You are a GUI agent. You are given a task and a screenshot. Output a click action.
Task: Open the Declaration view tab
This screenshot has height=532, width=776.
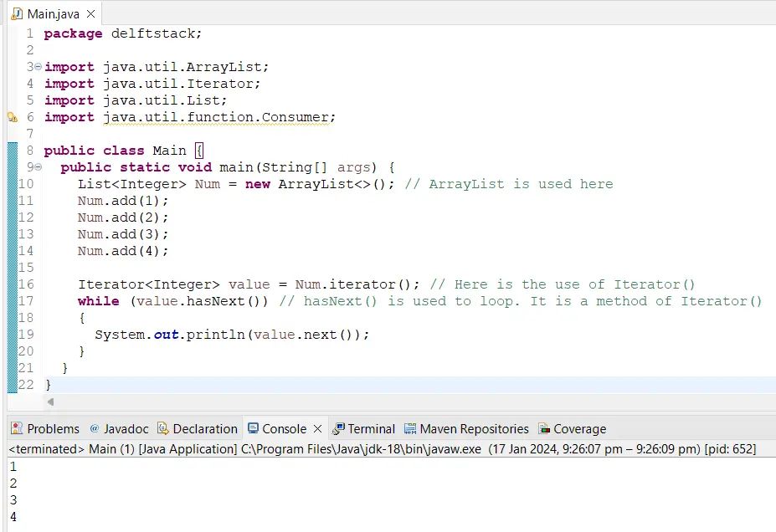point(198,428)
